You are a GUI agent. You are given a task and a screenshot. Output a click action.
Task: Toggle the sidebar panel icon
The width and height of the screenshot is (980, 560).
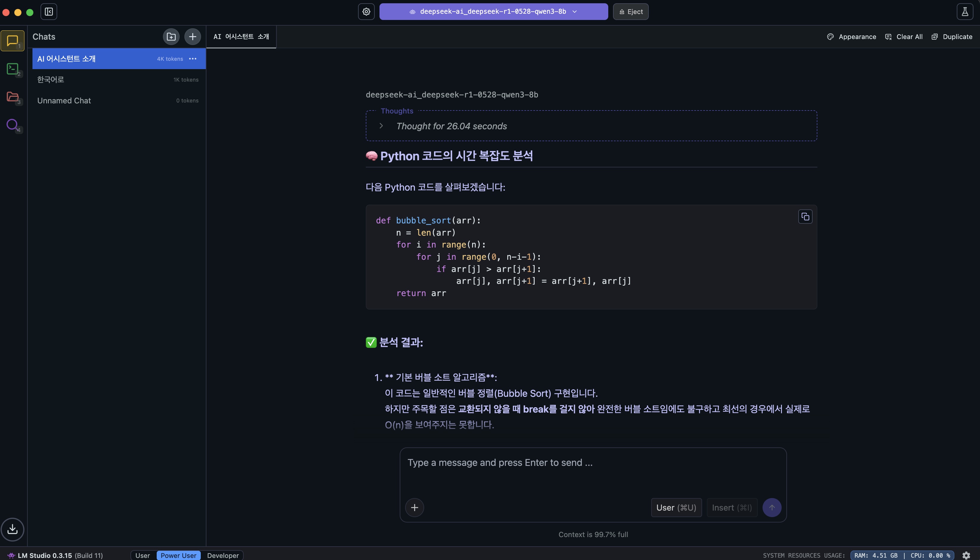pos(49,12)
